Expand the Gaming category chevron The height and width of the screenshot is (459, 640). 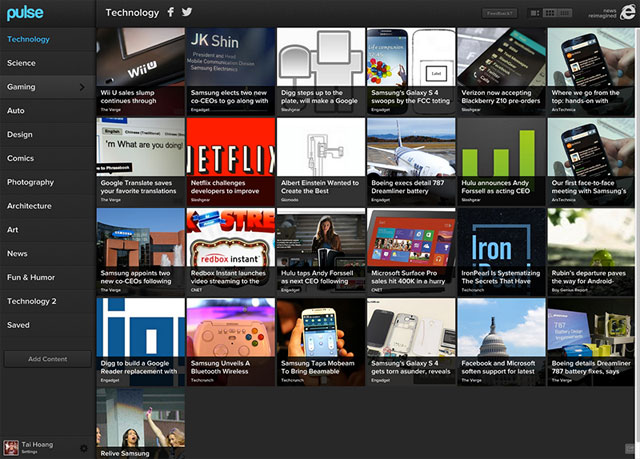point(82,87)
